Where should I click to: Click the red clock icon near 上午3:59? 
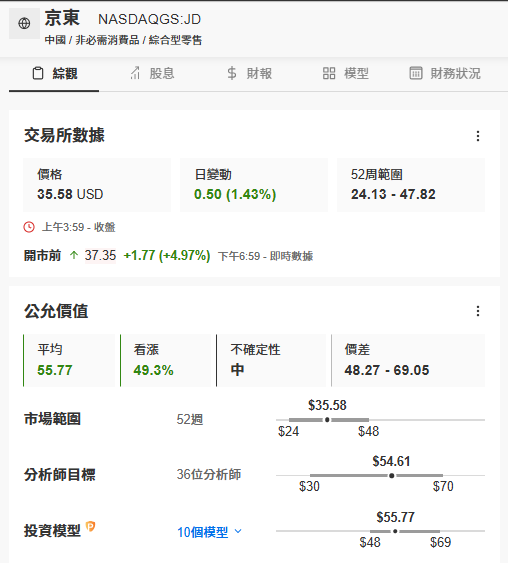[x=29, y=227]
